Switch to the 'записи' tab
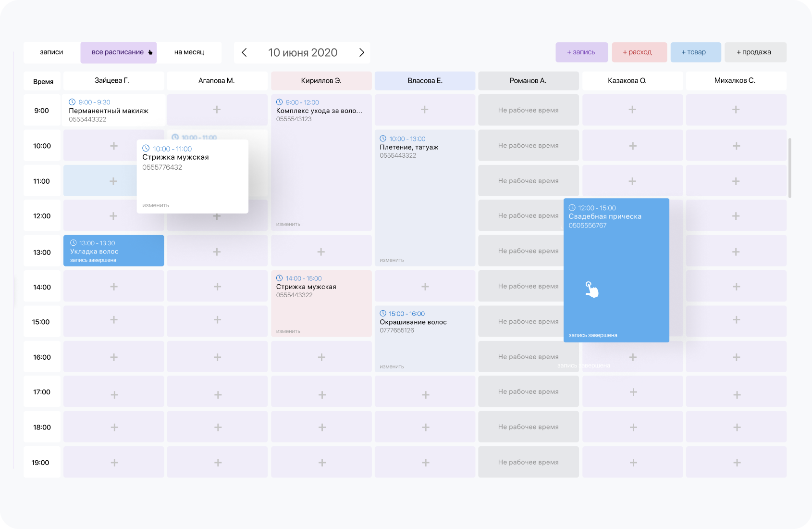 click(x=51, y=52)
